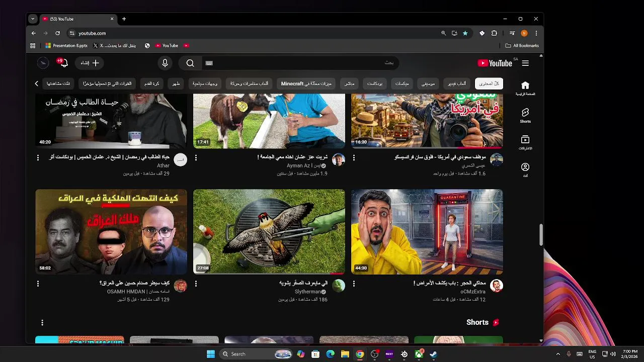Play the quarantine simulator thumbnail
644x362 pixels.
click(427, 232)
